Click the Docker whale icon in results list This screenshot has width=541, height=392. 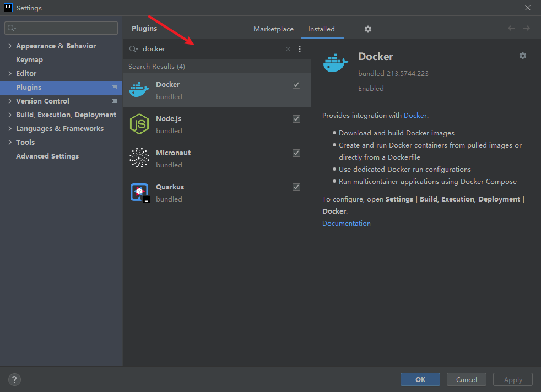coord(139,90)
